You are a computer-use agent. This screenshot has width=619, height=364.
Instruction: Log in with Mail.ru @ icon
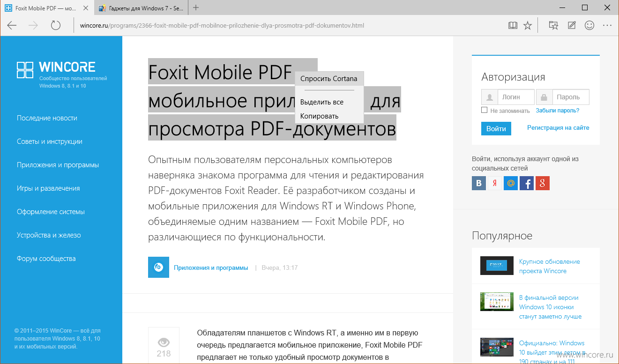point(511,183)
